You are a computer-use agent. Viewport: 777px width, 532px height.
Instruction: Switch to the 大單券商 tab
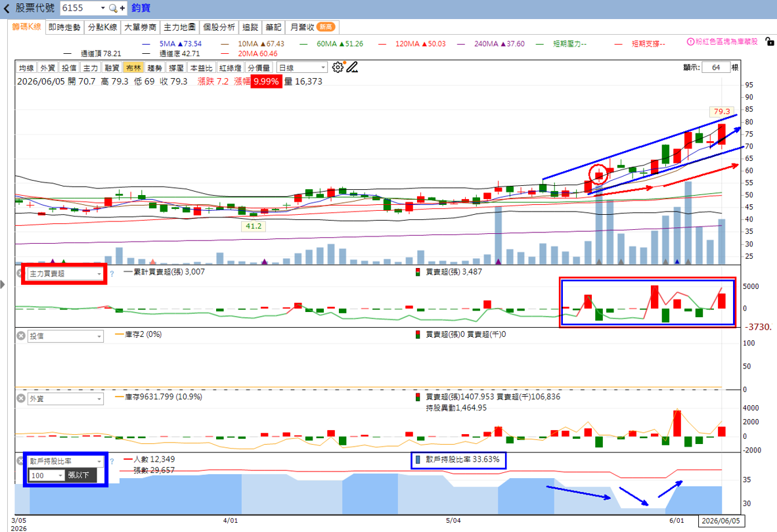click(x=140, y=27)
